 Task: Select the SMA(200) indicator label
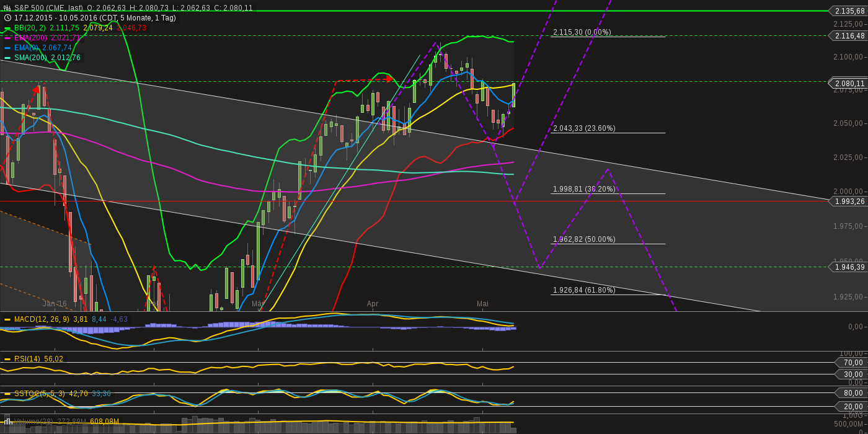31,58
